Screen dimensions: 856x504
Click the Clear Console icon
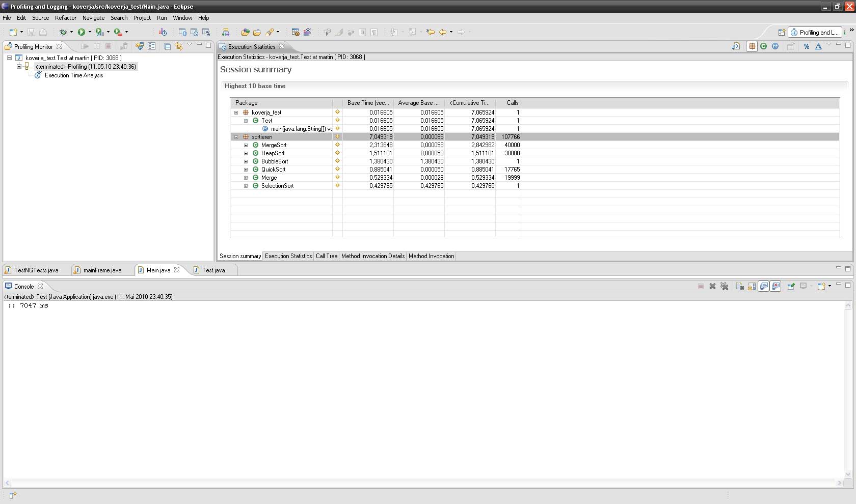(x=740, y=287)
